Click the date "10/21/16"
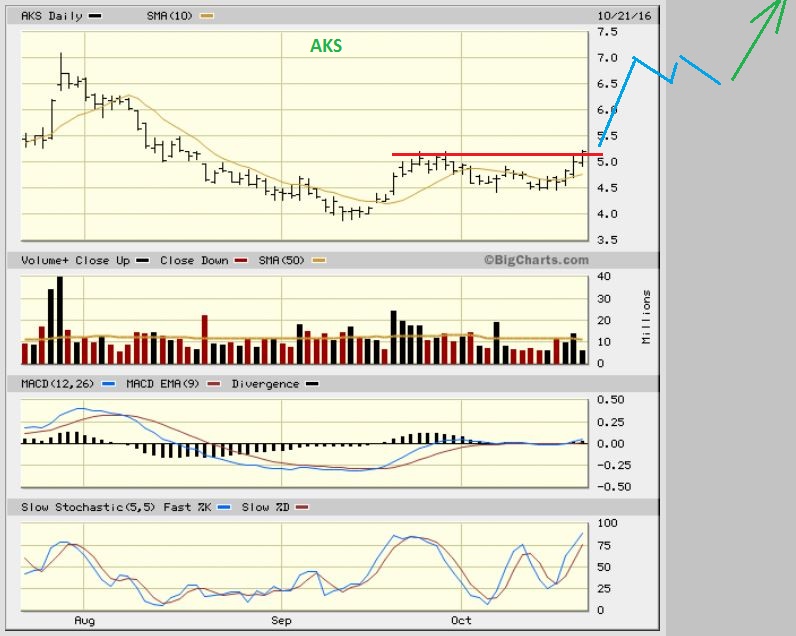This screenshot has width=796, height=636. [x=624, y=16]
